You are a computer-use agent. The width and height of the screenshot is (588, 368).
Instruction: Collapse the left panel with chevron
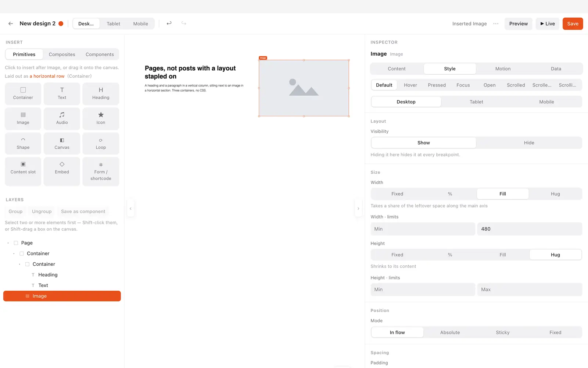tap(130, 209)
